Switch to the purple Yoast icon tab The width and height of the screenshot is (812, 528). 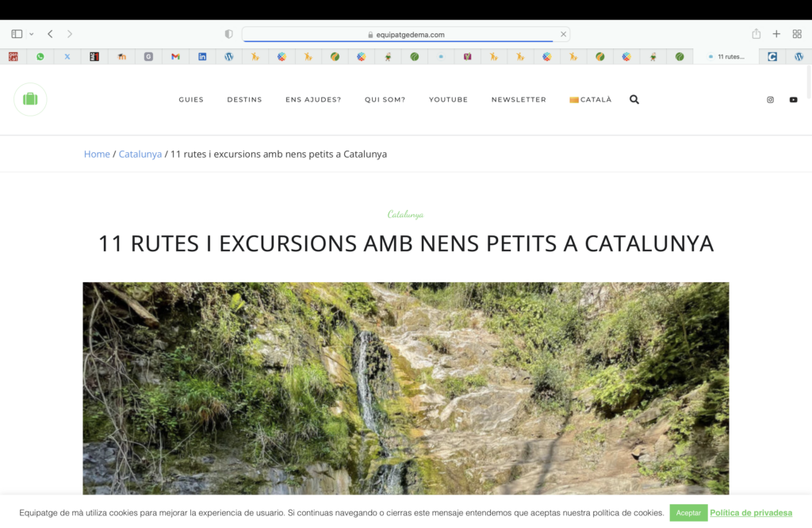tap(468, 57)
